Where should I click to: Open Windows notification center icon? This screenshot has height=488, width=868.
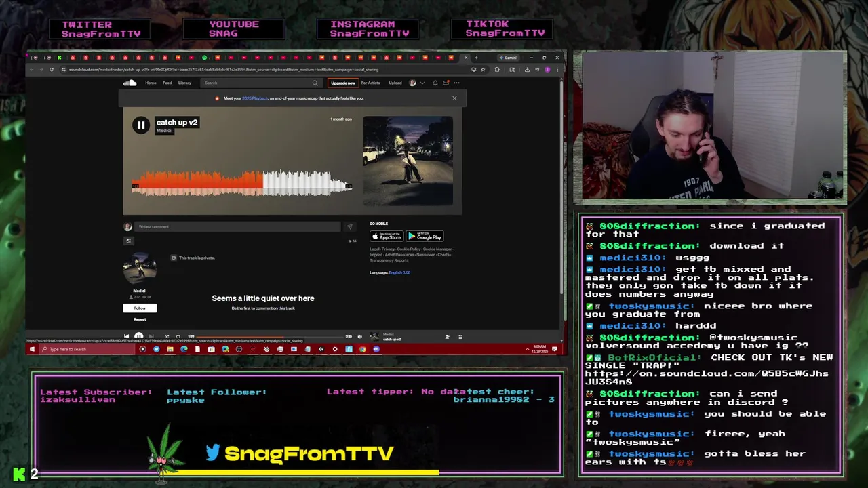(x=555, y=349)
